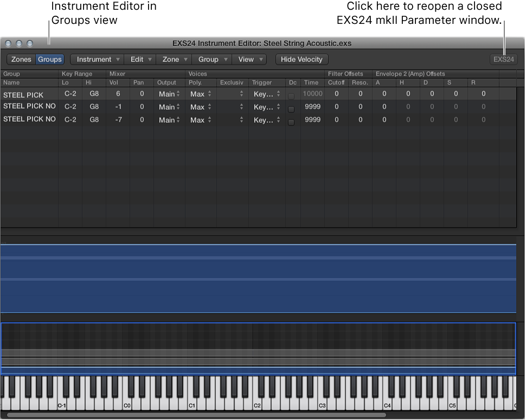Open Output selector for STEEL PICK group
The height and width of the screenshot is (420, 526).
[x=168, y=94]
